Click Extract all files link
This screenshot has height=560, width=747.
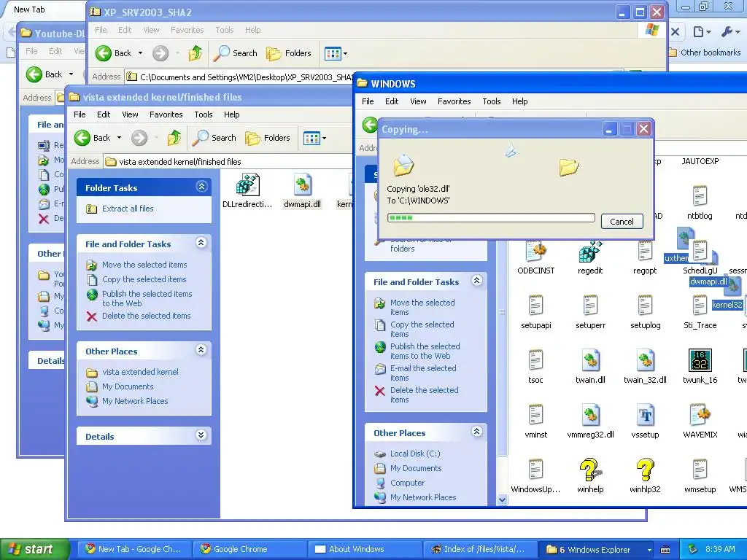tap(127, 209)
